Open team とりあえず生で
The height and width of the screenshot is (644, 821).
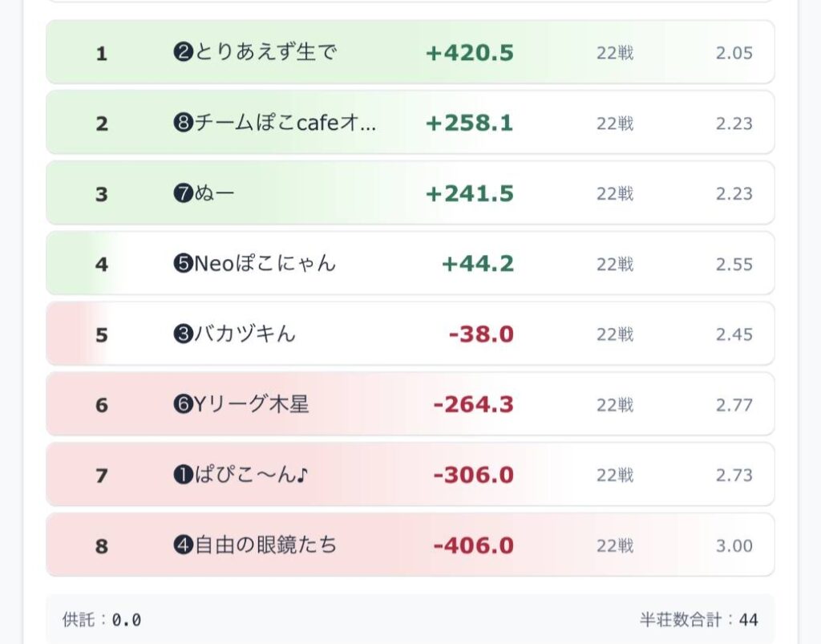[x=265, y=53]
